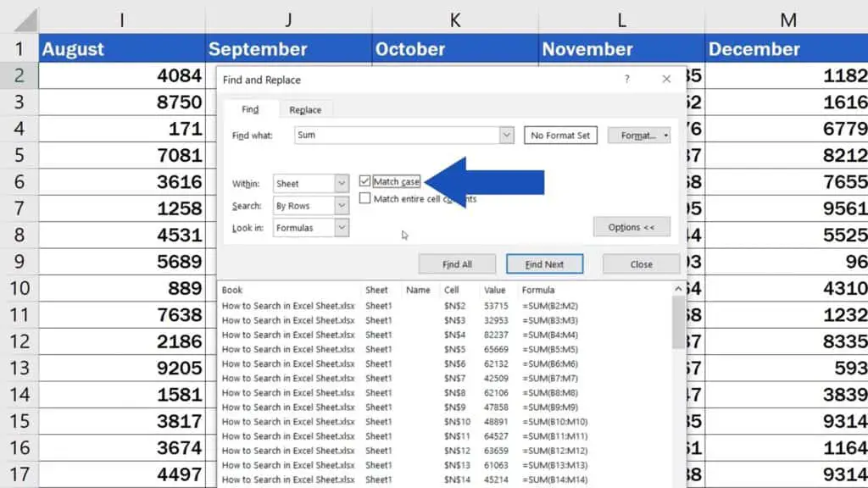Open the Look in dropdown showing Formulas
Image resolution: width=868 pixels, height=488 pixels.
[310, 227]
